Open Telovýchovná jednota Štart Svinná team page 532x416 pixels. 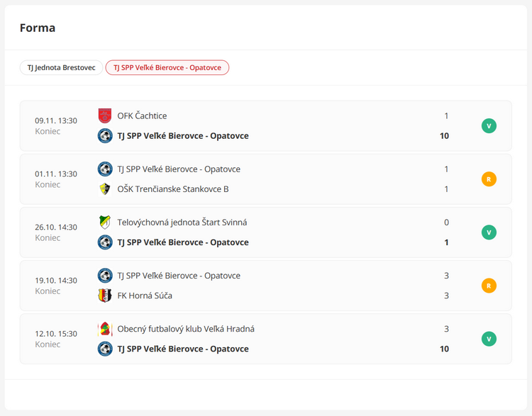[182, 223]
